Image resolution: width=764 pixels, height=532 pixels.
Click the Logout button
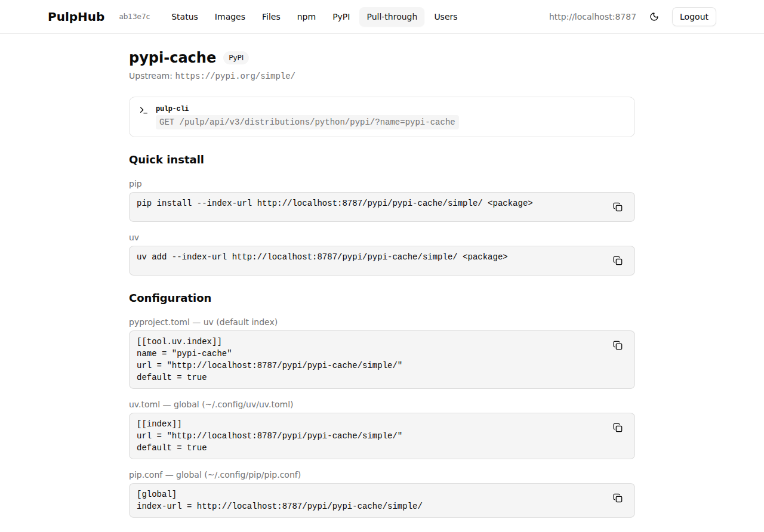[694, 17]
